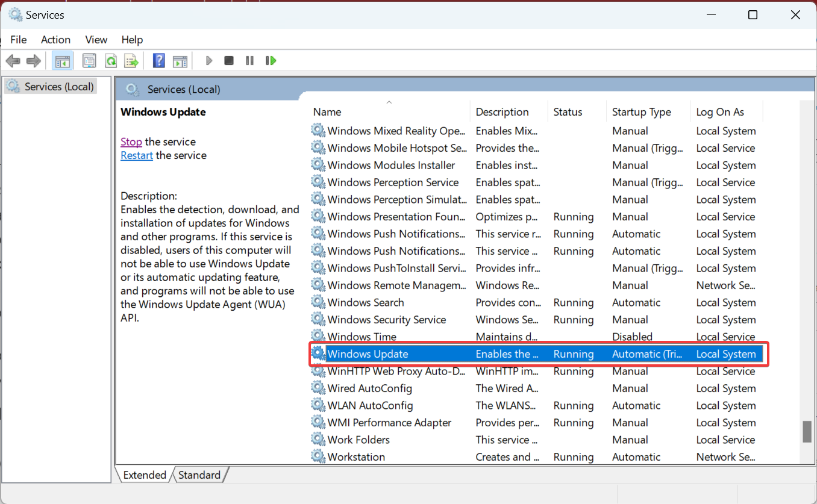Click the gear icon for Windows Mixed Reality
Screen dimensions: 817x504
(318, 131)
